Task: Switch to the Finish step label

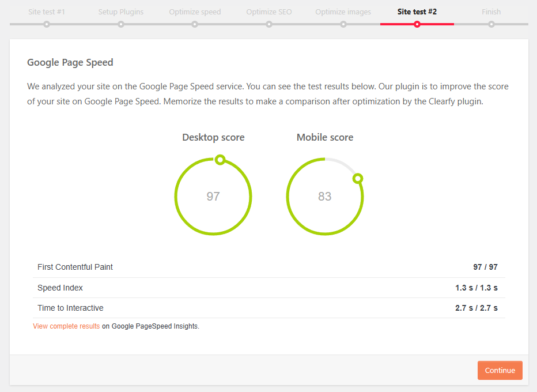Action: point(491,12)
